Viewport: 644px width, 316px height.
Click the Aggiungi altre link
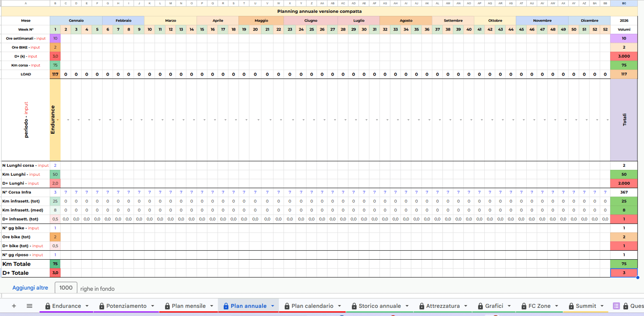30,288
